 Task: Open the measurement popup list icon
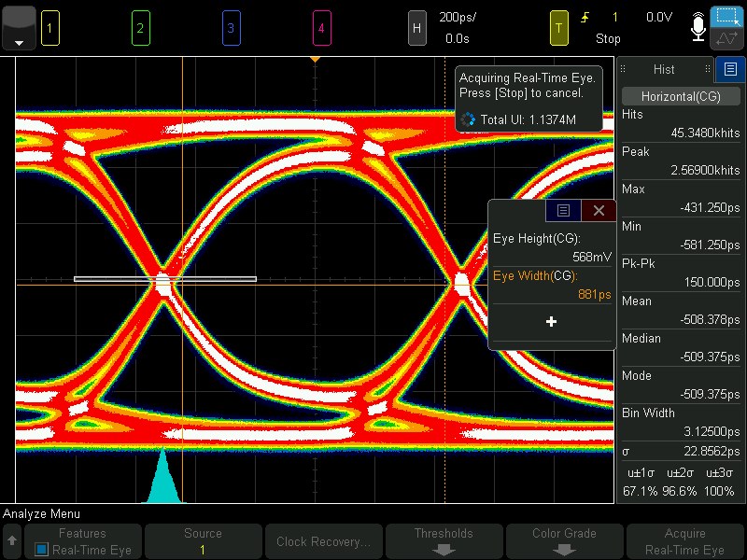[x=563, y=211]
